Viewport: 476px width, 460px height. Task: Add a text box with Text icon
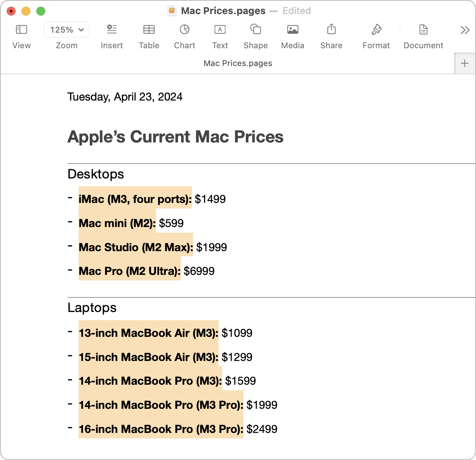coord(220,30)
